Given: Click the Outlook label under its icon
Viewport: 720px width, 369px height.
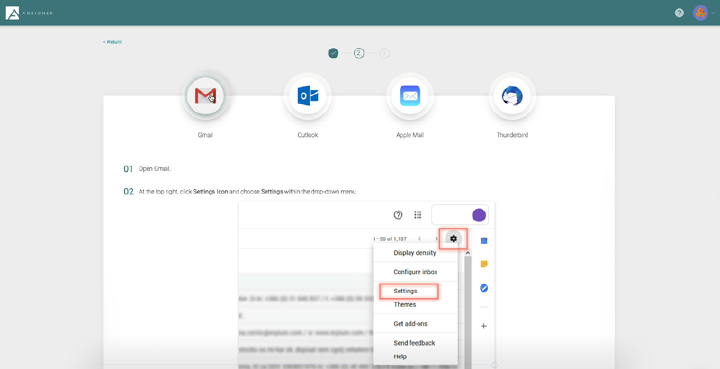Looking at the screenshot, I should click(x=308, y=135).
